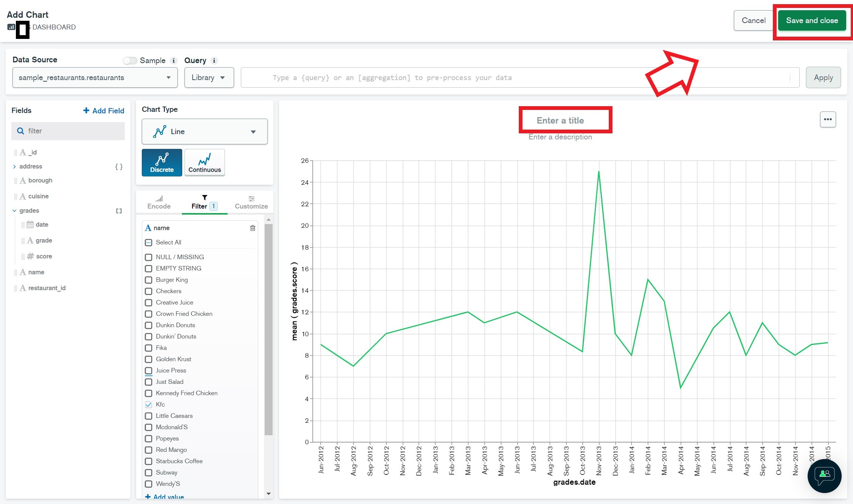
Task: Click the plus Add Field icon
Action: pos(86,110)
